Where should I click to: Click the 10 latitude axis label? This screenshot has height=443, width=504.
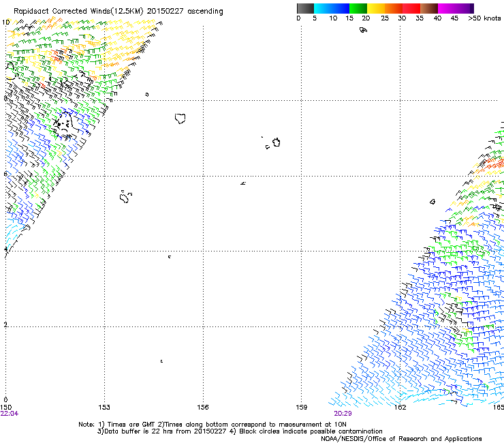(5, 22)
